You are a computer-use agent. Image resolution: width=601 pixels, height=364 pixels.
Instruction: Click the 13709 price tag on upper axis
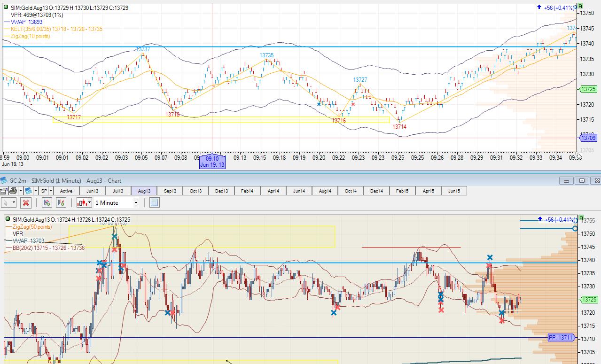click(x=588, y=138)
